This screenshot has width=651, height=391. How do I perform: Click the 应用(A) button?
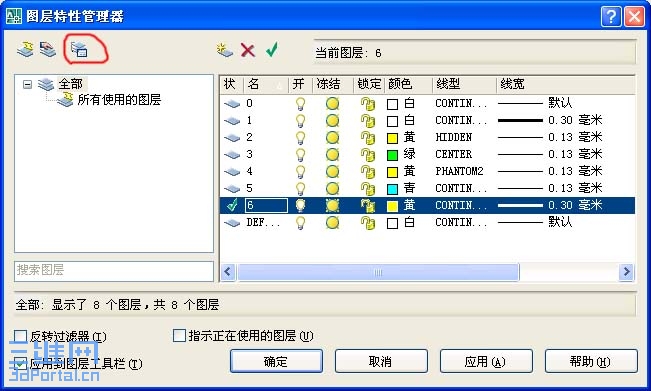coord(486,361)
